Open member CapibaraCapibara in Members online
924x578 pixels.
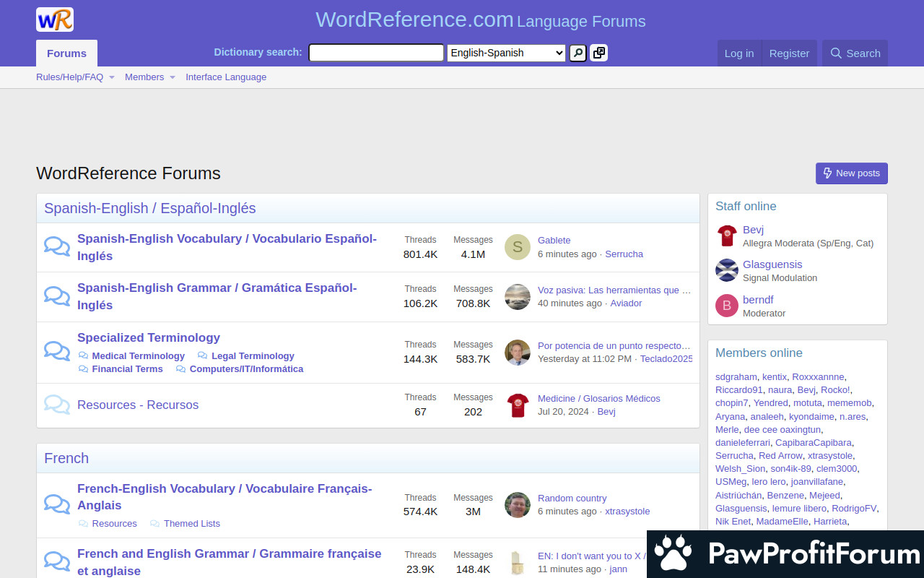pos(814,442)
